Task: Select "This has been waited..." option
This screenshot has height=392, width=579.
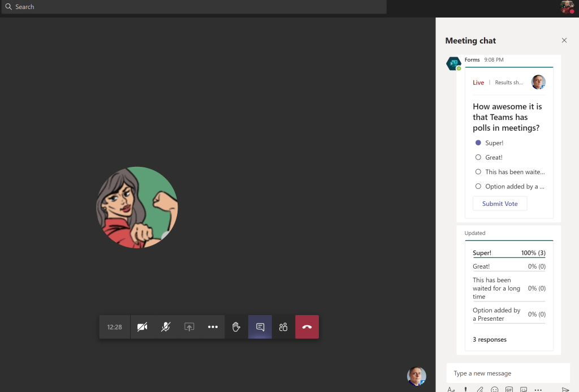Action: pyautogui.click(x=478, y=172)
